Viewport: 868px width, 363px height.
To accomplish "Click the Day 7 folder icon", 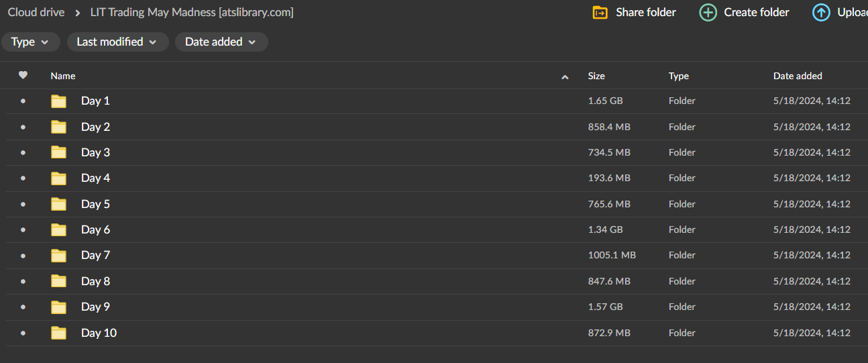I will coord(59,256).
